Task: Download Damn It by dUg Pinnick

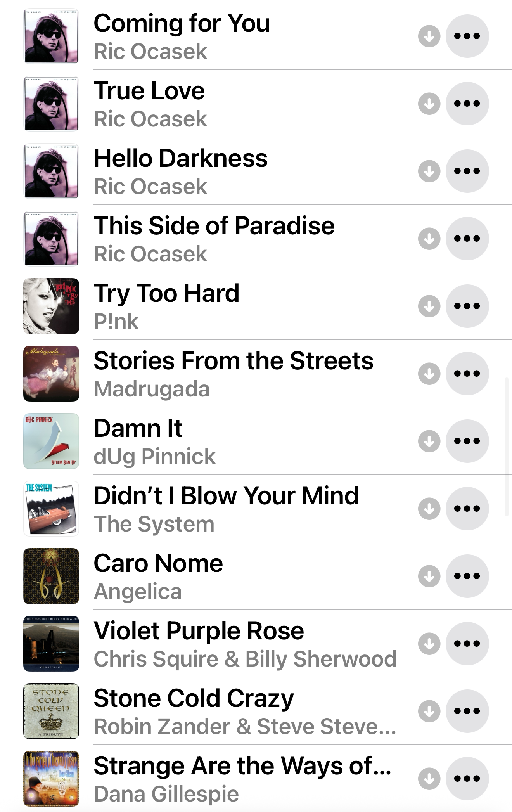Action: coord(429,441)
